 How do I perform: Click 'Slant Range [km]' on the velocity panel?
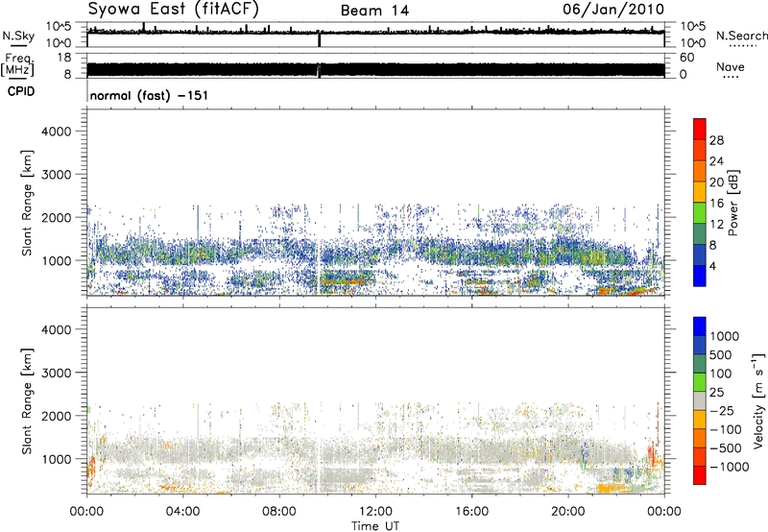(27, 401)
